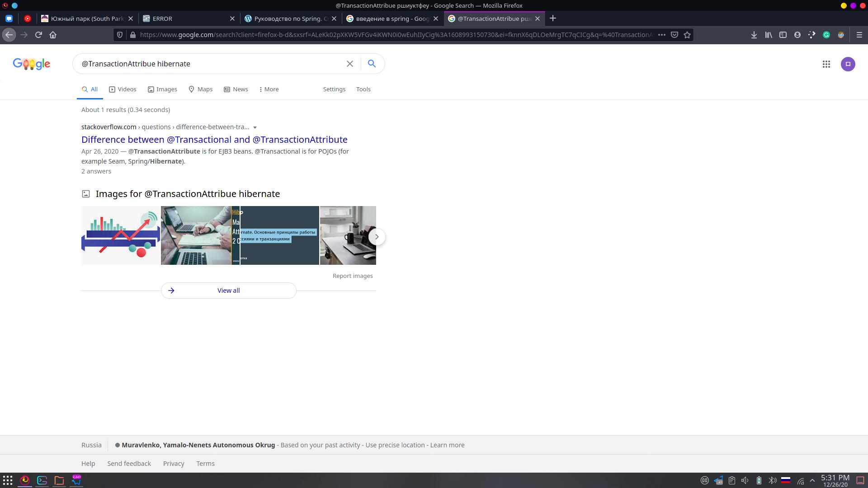Bookmark this page with star icon
The height and width of the screenshot is (488, 868).
687,35
